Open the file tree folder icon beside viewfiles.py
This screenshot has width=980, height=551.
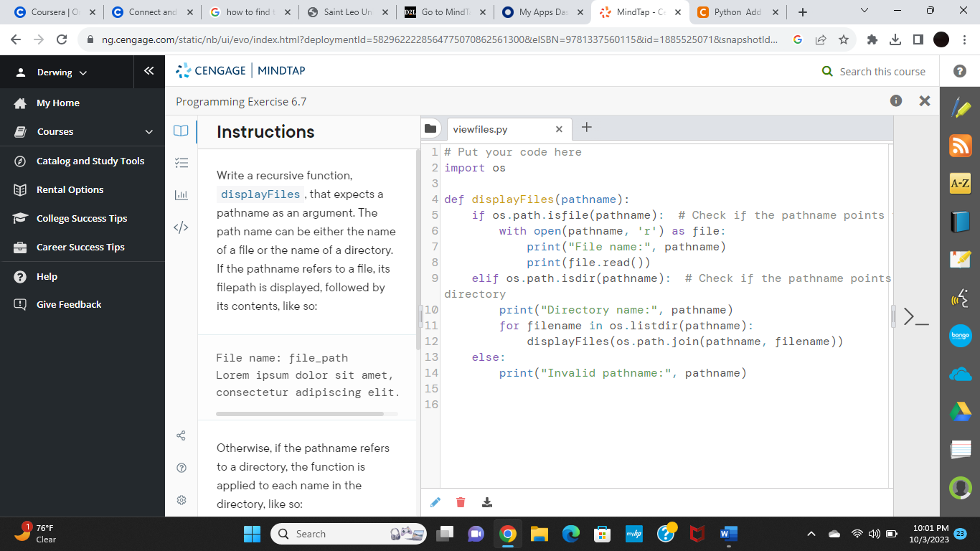(x=430, y=128)
